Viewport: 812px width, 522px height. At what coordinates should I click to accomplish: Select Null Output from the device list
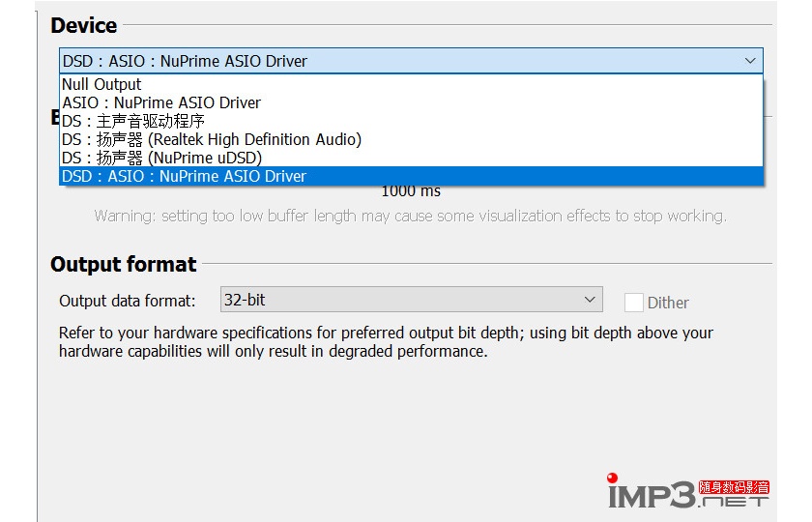pos(101,84)
